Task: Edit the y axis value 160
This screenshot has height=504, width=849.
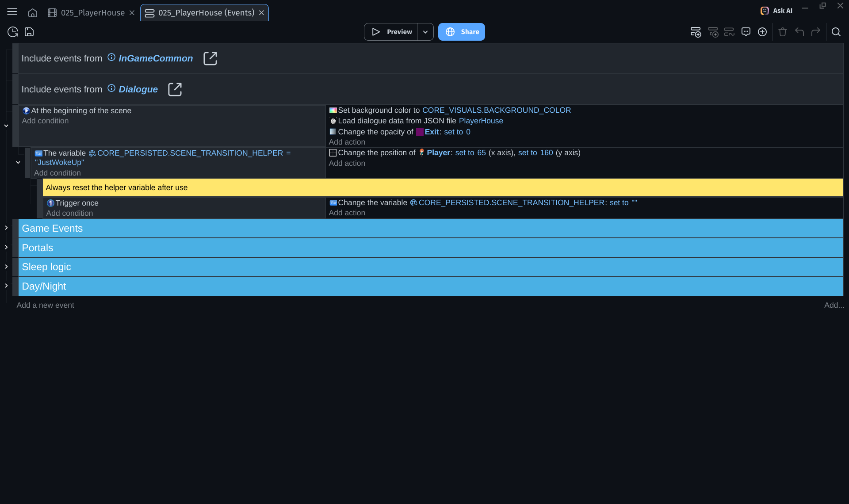Action: tap(547, 153)
